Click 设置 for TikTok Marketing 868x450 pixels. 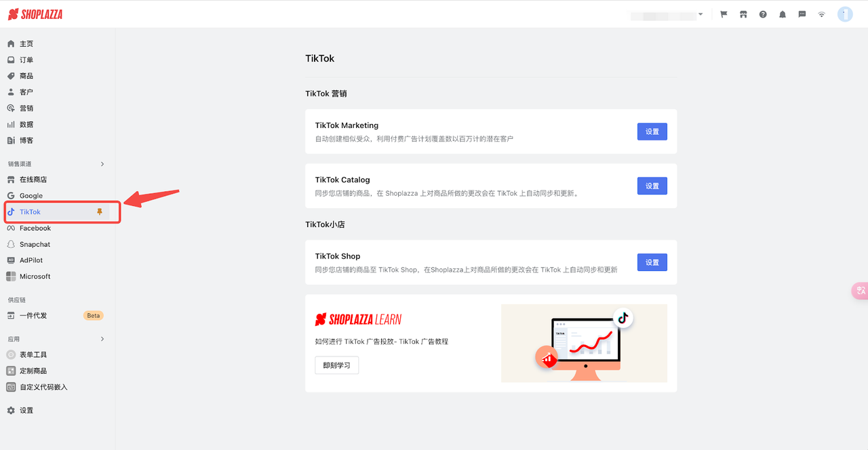(652, 131)
